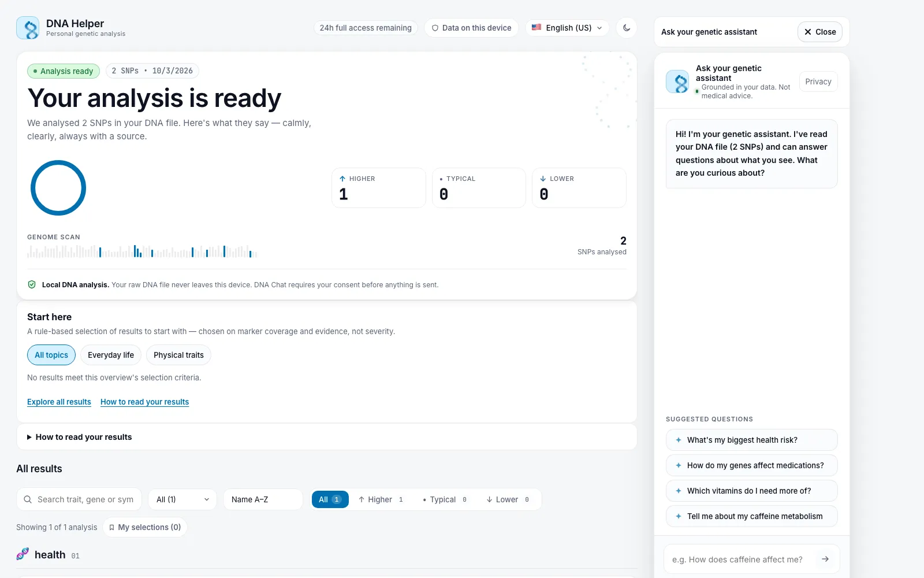Select the HIGHER count card

(x=379, y=188)
